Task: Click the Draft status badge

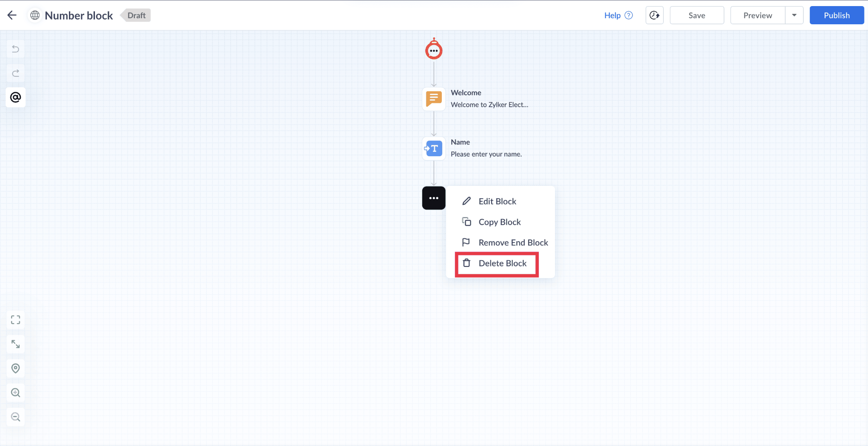Action: [136, 15]
